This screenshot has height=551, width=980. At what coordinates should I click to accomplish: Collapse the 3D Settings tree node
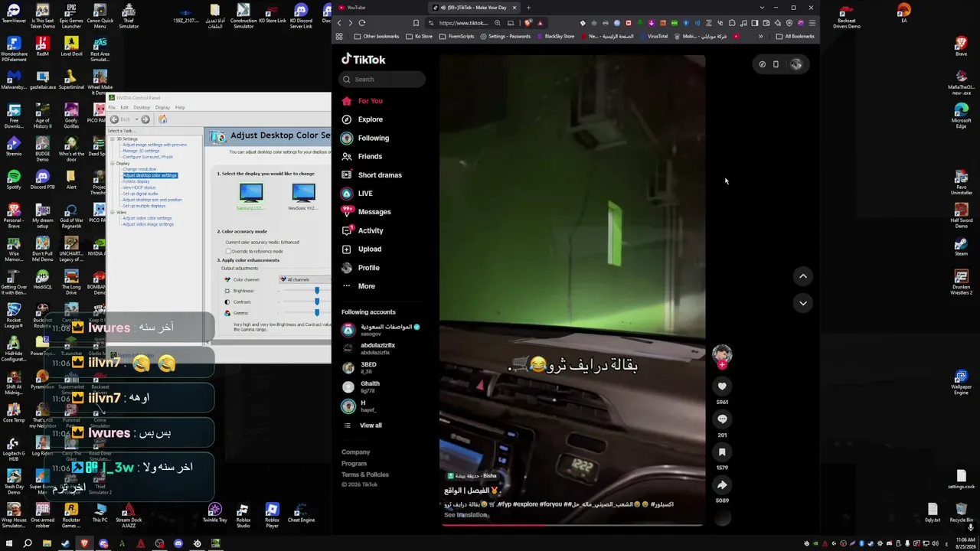[113, 139]
